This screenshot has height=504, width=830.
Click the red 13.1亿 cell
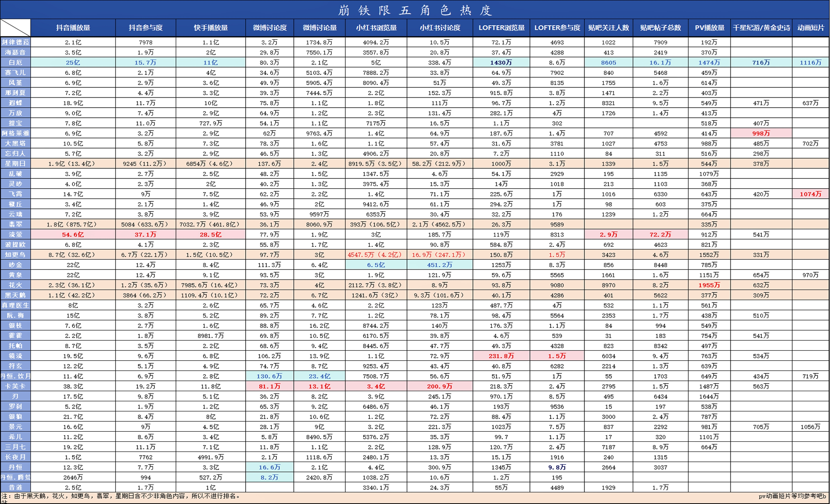320,386
